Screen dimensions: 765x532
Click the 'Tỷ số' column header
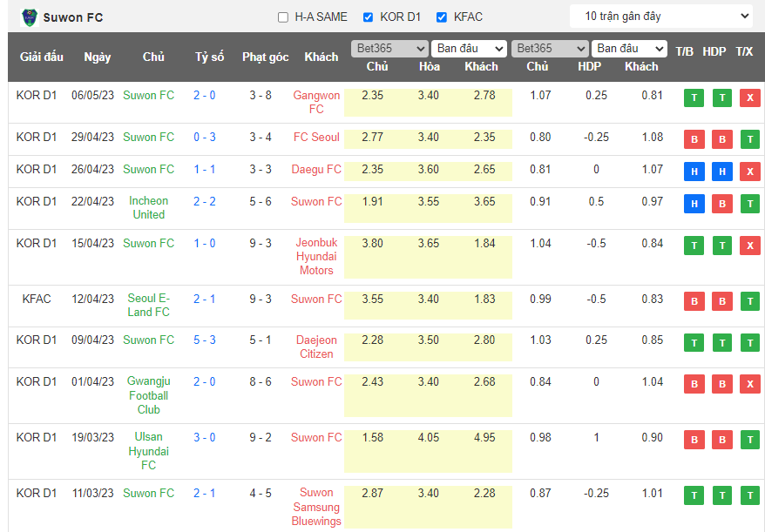coord(209,57)
